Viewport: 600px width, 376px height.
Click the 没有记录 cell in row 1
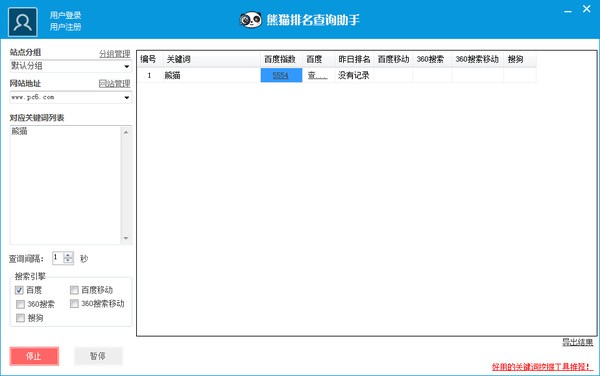coord(354,75)
